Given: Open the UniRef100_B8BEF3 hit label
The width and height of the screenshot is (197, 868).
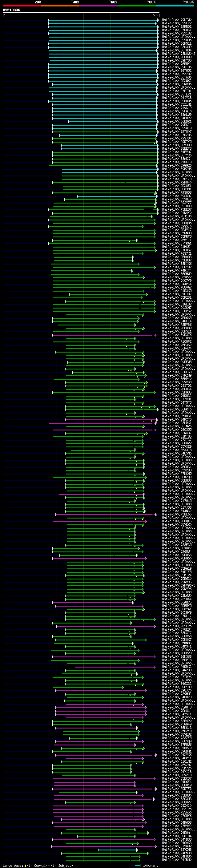Looking at the screenshot, I should (x=176, y=149).
